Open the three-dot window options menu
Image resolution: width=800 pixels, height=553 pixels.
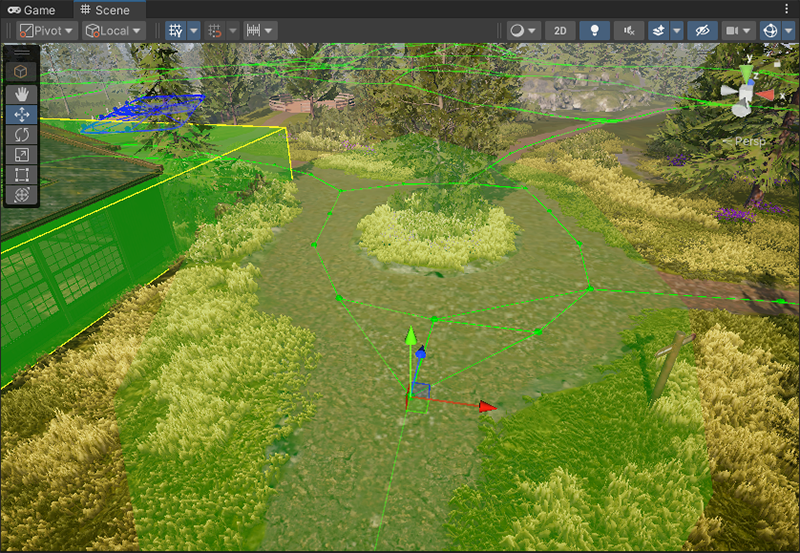787,10
